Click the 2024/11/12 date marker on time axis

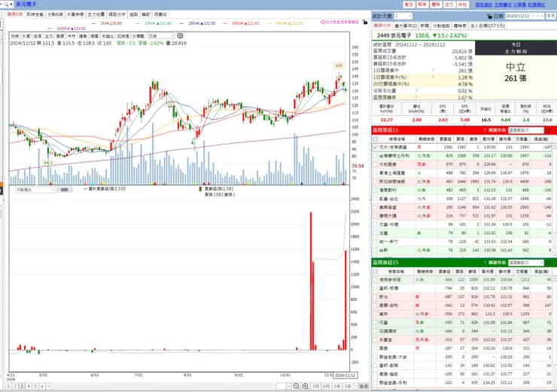click(345, 375)
